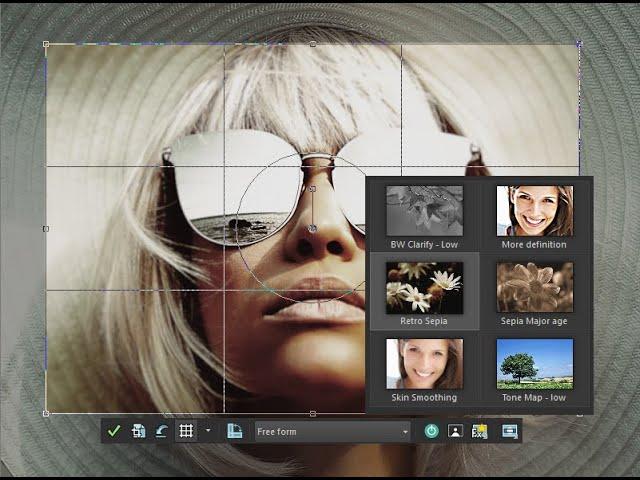Click the blue panel icon at toolbar end

[510, 431]
